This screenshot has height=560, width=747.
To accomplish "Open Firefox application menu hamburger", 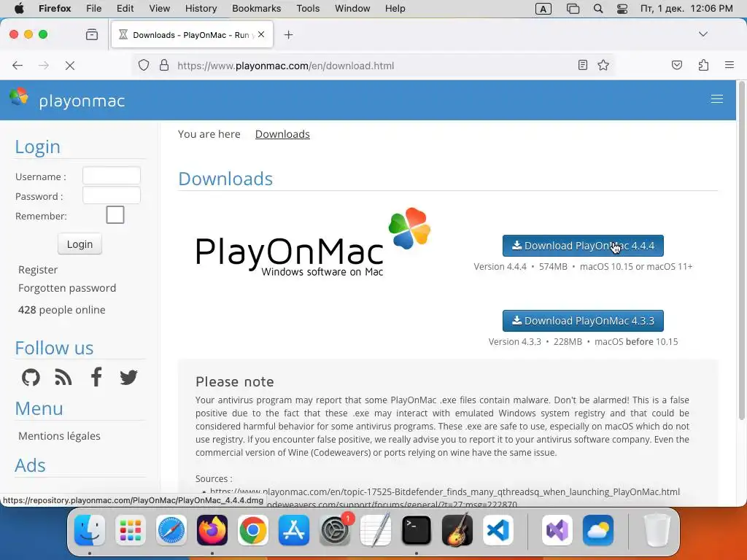I will 729,65.
